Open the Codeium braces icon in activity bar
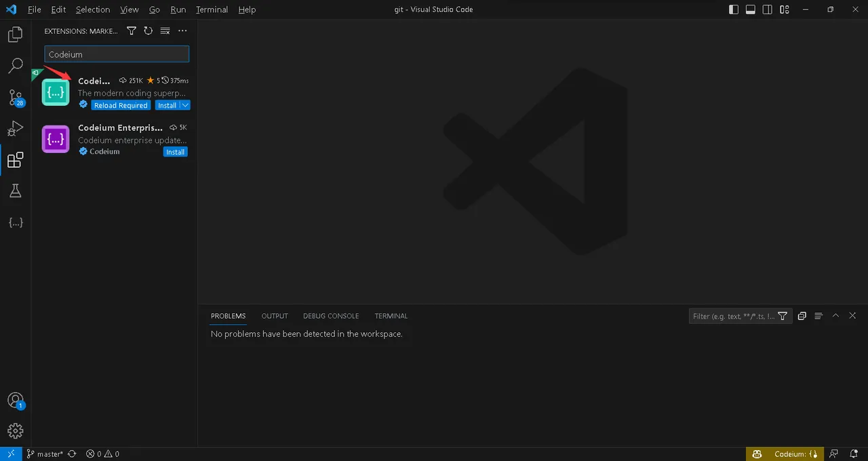The height and width of the screenshot is (461, 868). [x=15, y=222]
